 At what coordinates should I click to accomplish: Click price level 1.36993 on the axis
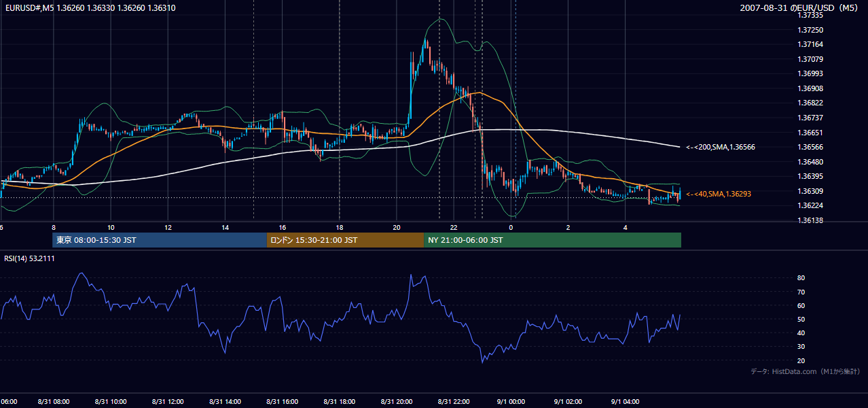(810, 73)
